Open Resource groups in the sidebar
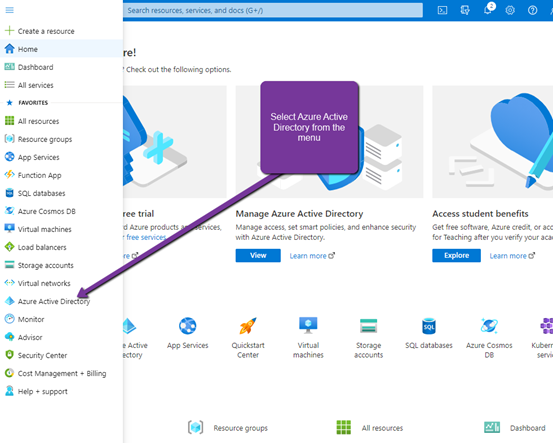553x443 pixels. point(61,139)
